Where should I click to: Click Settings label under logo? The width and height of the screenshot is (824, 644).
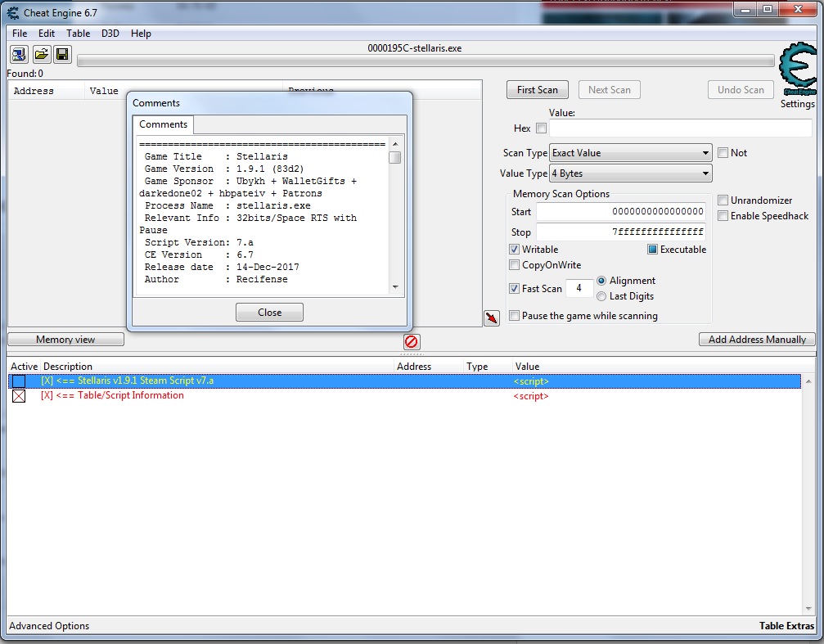[797, 104]
